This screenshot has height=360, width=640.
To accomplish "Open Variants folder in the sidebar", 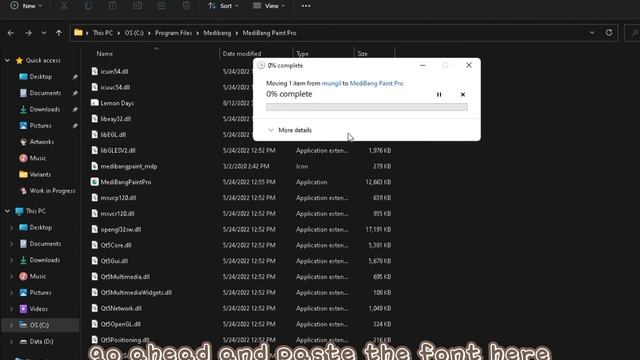I will click(40, 175).
